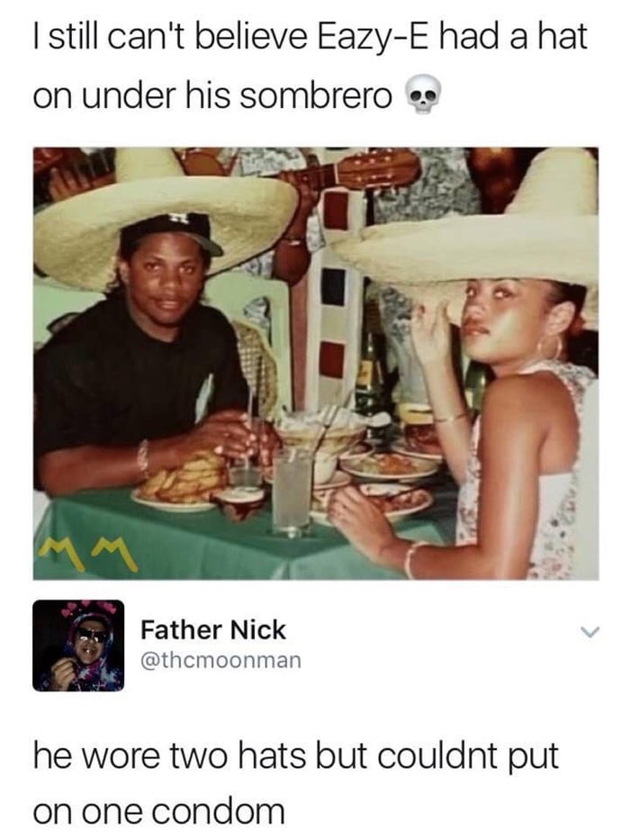The width and height of the screenshot is (630, 840).
Task: Open Father Nick's profile avatar
Action: (78, 645)
